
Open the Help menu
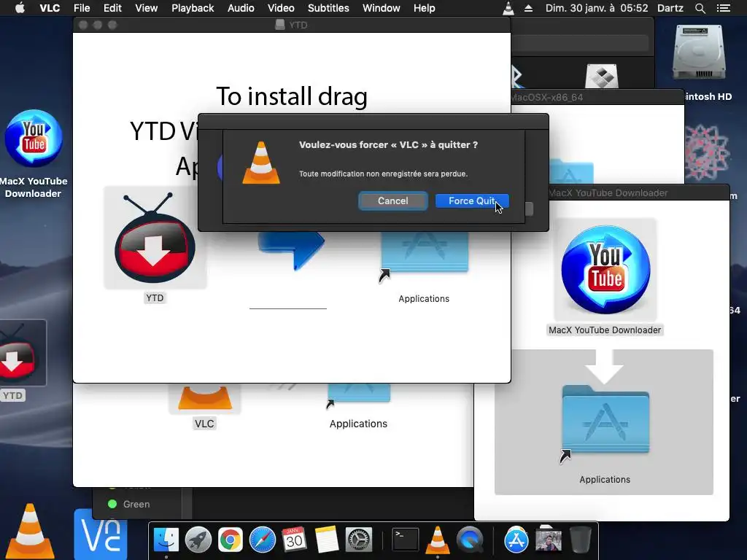point(424,8)
